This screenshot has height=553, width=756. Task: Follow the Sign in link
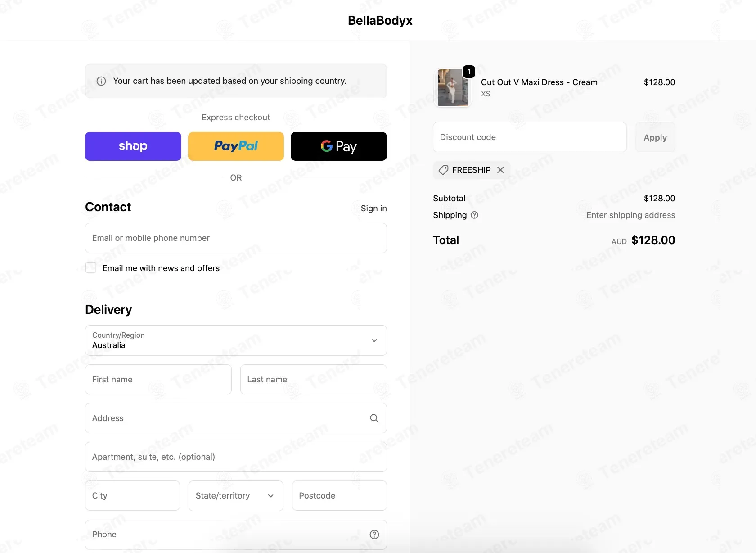pos(374,208)
